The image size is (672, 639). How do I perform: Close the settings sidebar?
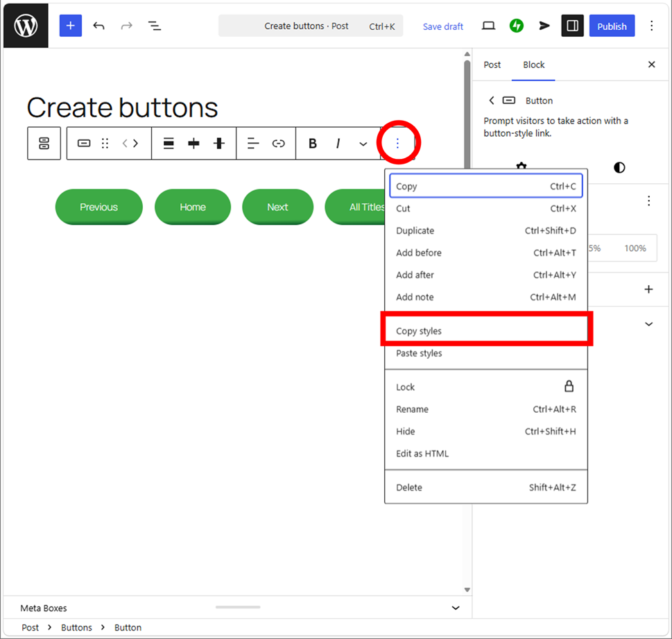(x=651, y=65)
